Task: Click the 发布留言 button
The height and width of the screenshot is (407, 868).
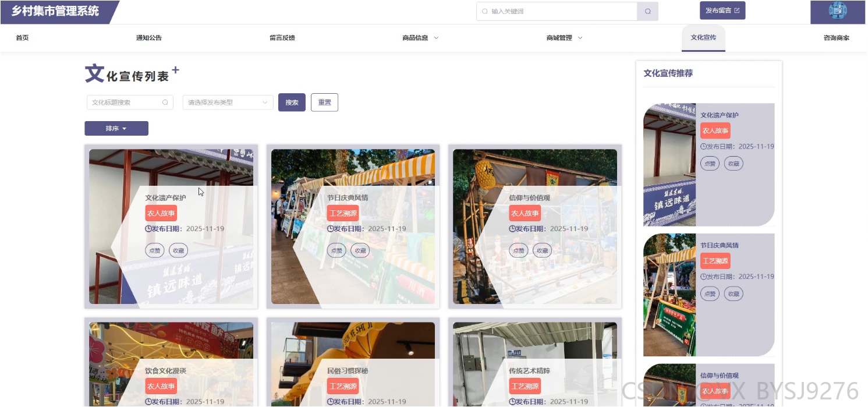Action: tap(722, 10)
